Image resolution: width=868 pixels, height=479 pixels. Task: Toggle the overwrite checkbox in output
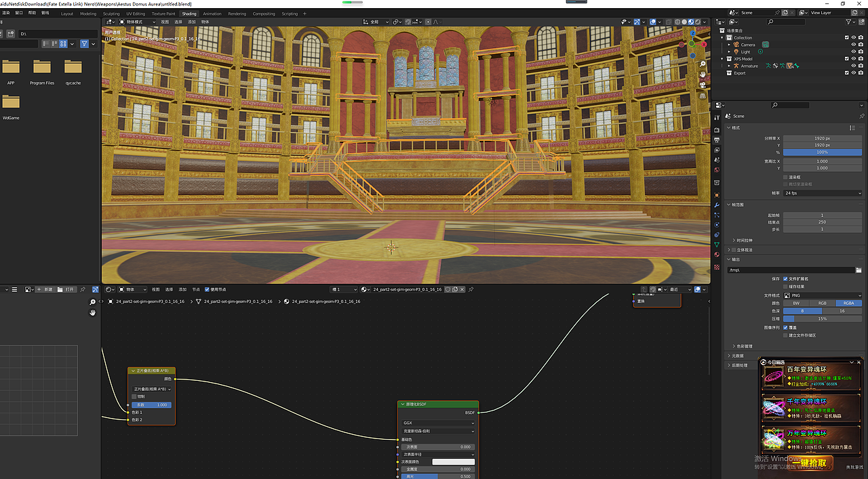coord(785,327)
